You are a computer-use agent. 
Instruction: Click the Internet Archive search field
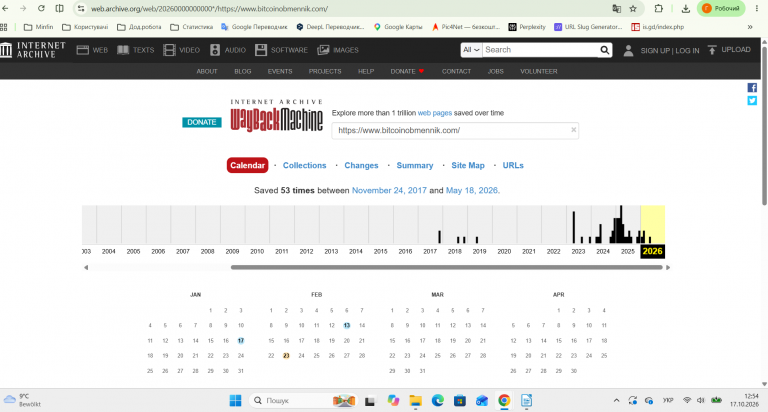pyautogui.click(x=541, y=50)
